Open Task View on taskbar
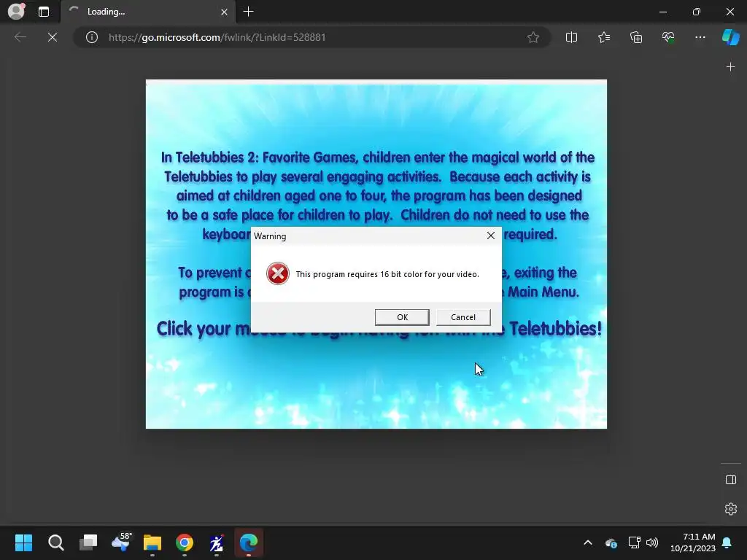Viewport: 747px width, 560px height. point(88,542)
